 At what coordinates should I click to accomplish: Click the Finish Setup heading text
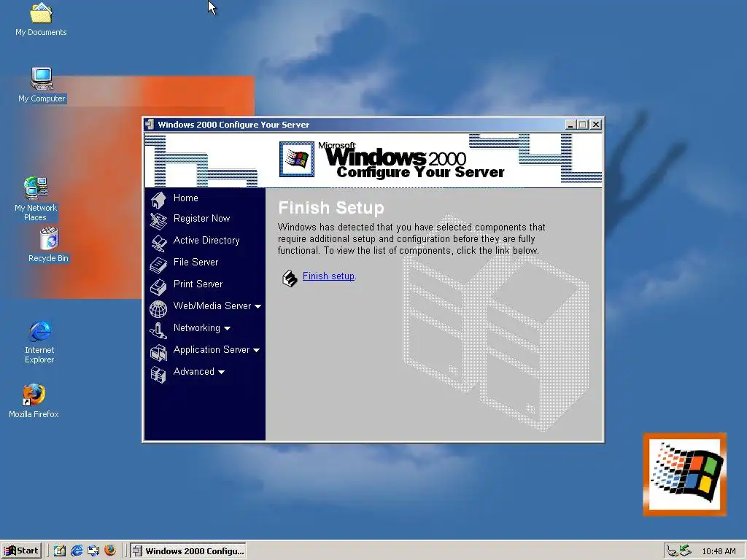pos(331,208)
